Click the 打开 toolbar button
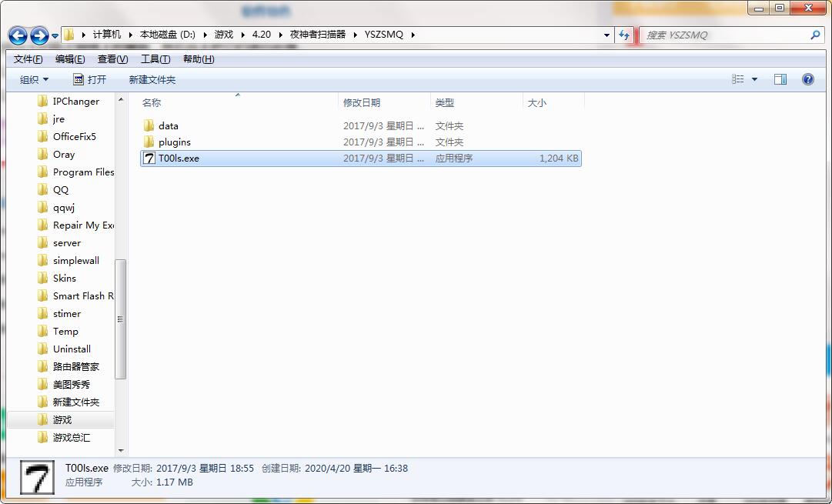 tap(90, 79)
